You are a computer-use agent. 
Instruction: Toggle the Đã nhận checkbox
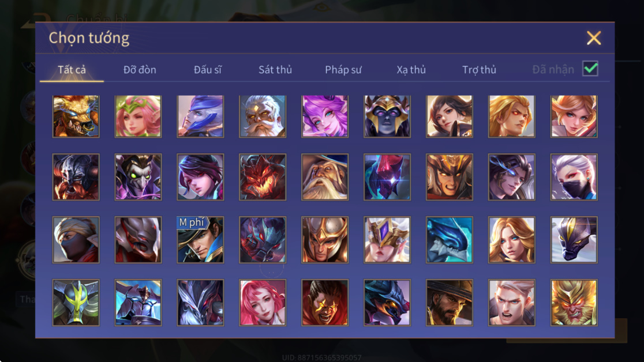pyautogui.click(x=590, y=69)
